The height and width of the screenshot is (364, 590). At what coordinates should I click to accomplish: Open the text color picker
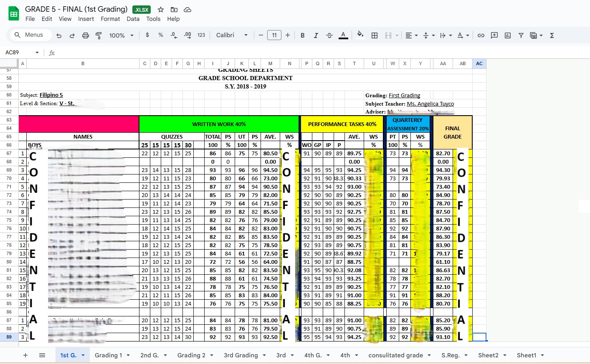click(x=343, y=35)
